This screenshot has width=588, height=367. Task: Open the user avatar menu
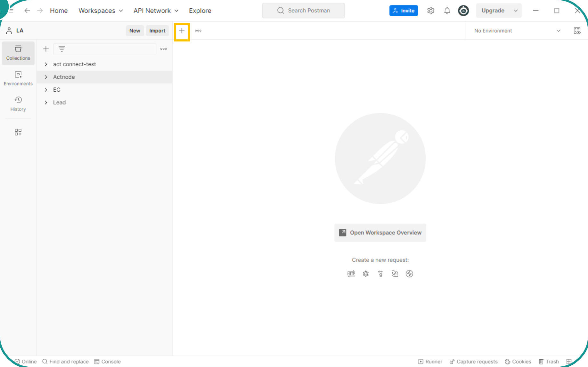463,11
